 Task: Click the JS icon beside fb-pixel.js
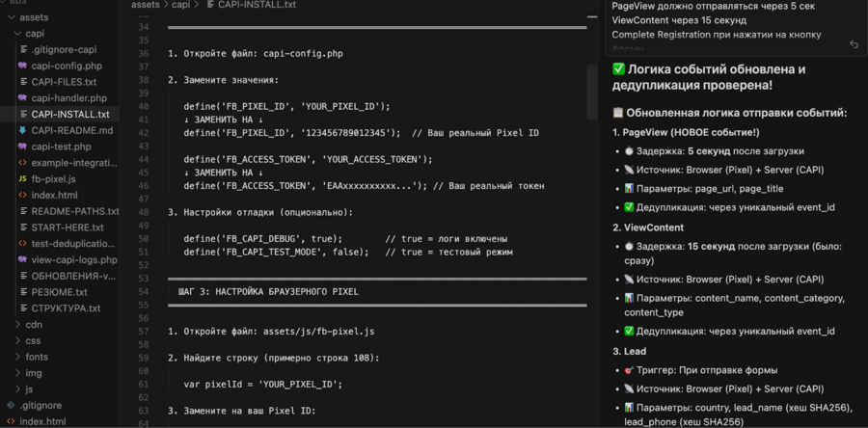(22, 179)
